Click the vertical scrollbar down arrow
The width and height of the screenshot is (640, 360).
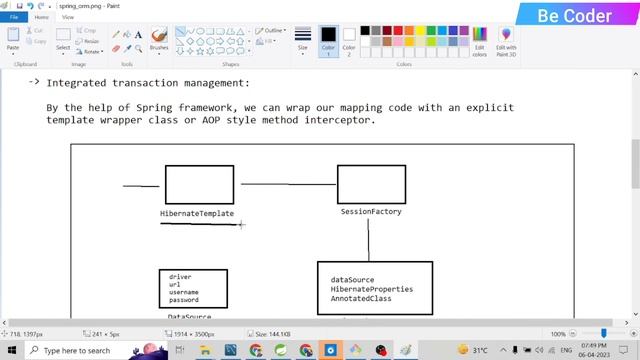pyautogui.click(x=636, y=314)
